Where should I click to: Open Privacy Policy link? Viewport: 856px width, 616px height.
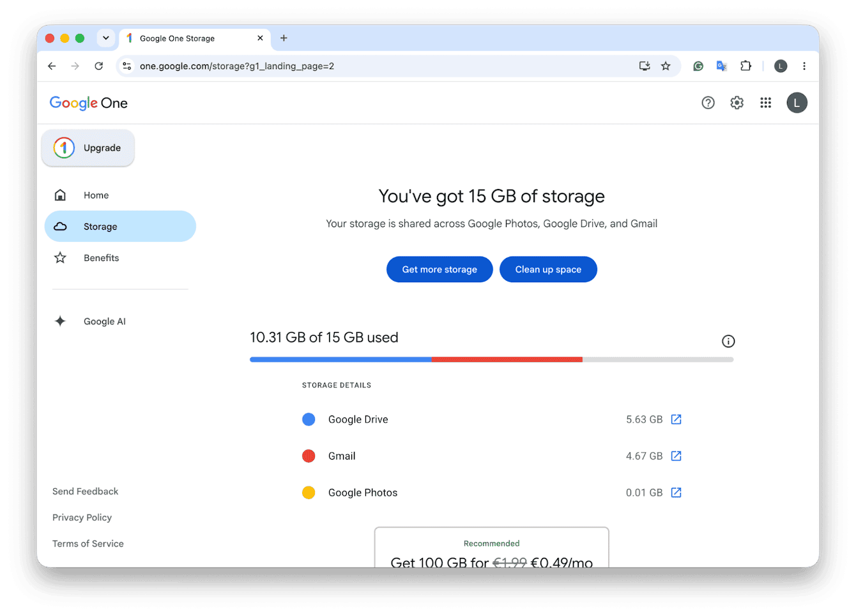click(82, 518)
